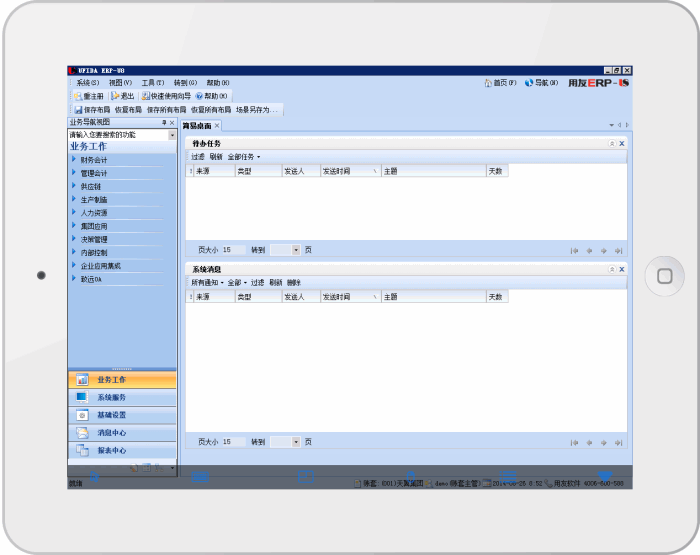The width and height of the screenshot is (700, 555).
Task: Select the 简易桌面 tab
Action: point(196,126)
